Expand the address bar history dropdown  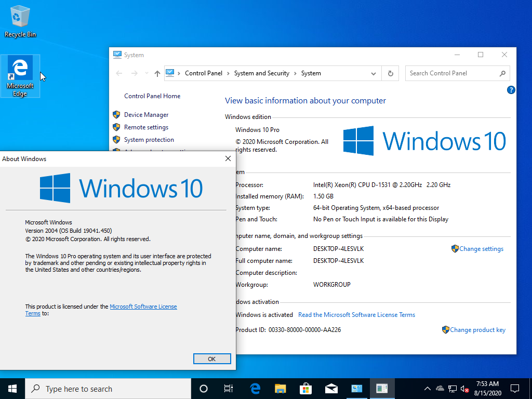click(x=373, y=73)
